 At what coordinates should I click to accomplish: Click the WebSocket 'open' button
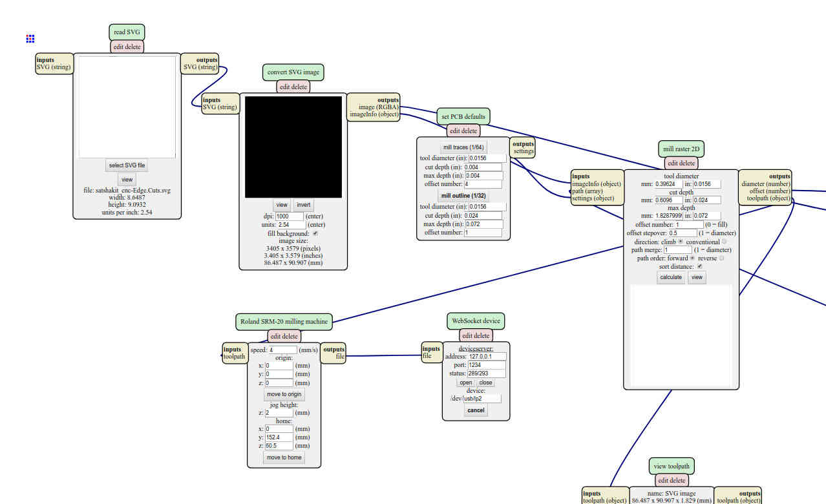coord(466,383)
